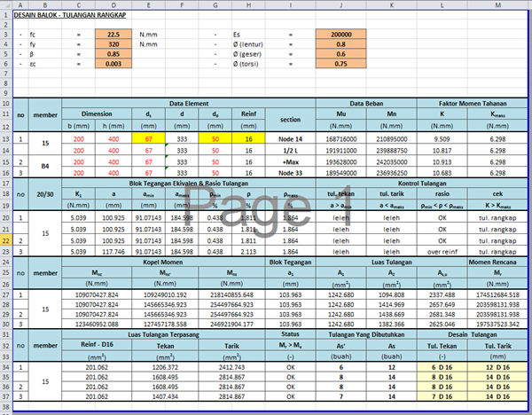Click the Dimension header cell

click(97, 114)
